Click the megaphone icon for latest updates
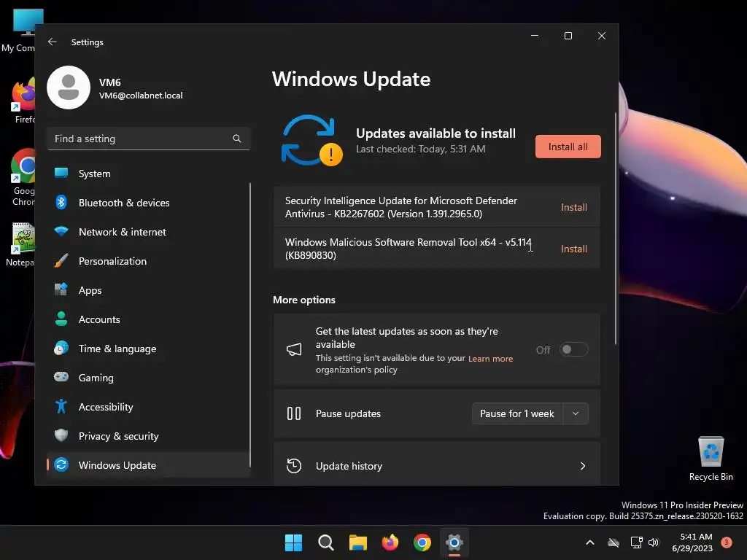747x560 pixels. [x=294, y=349]
